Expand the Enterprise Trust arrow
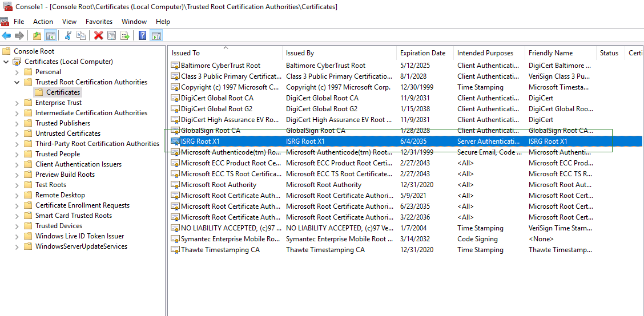Image resolution: width=644 pixels, height=316 pixels. (x=17, y=103)
